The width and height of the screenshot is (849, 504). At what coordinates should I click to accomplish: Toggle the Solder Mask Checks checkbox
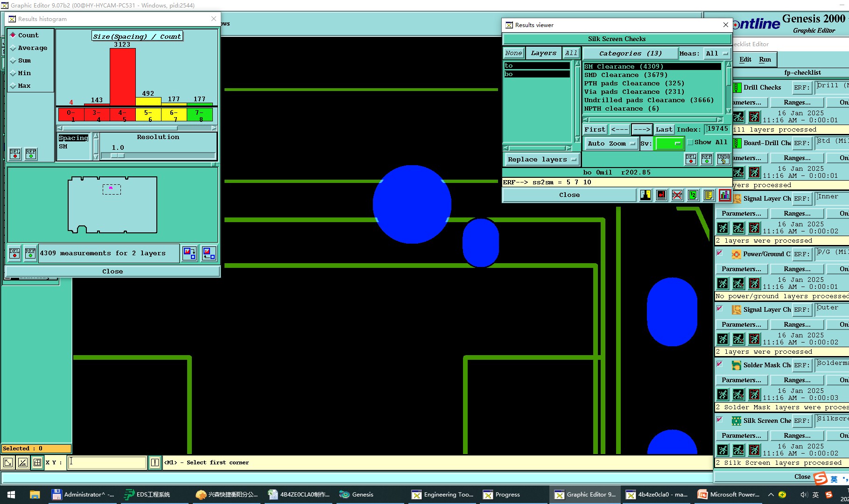719,364
